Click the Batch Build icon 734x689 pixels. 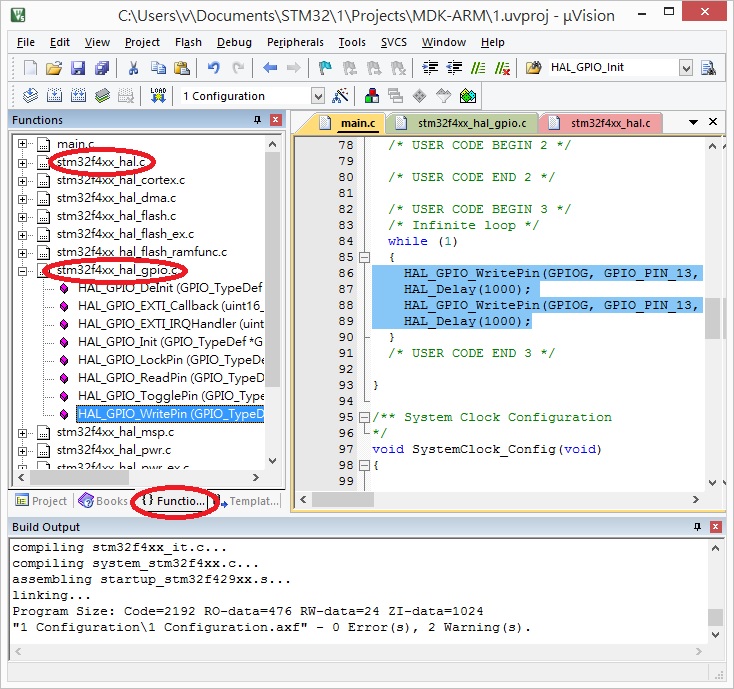pos(103,96)
